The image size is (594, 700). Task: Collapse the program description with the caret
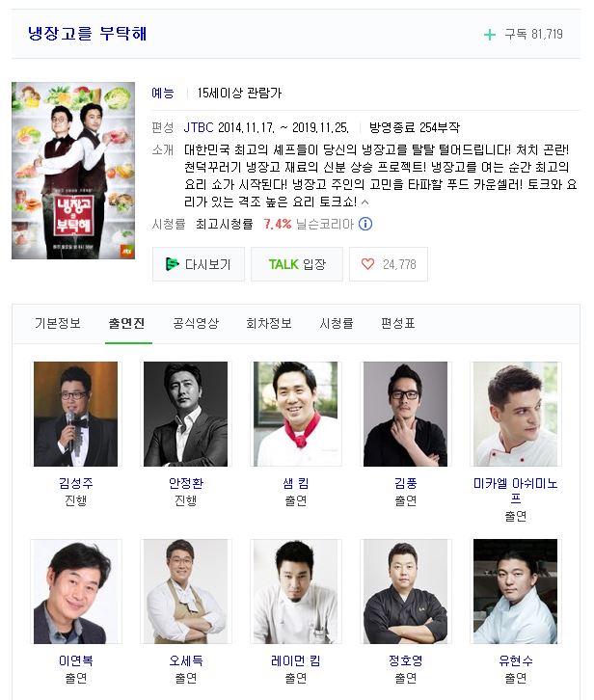click(x=365, y=202)
